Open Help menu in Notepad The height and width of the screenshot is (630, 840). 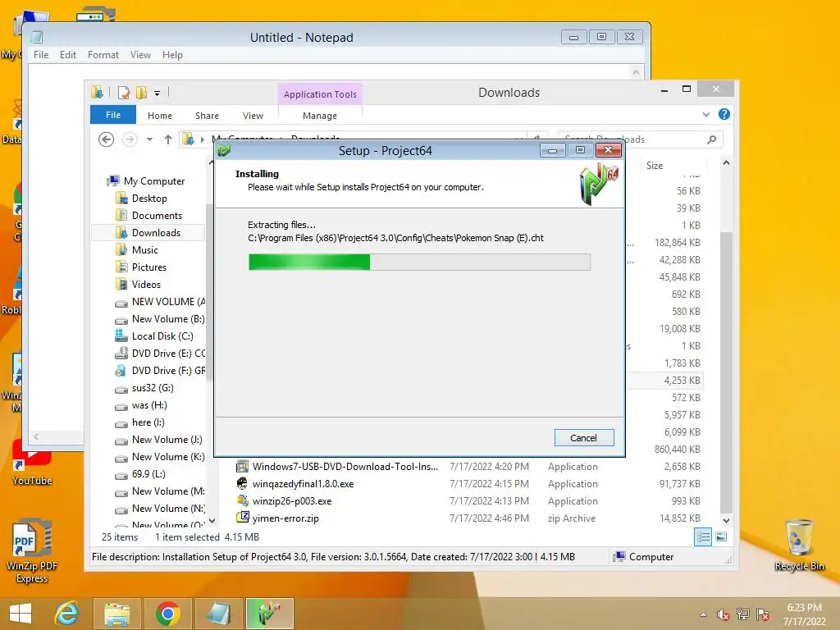coord(172,55)
